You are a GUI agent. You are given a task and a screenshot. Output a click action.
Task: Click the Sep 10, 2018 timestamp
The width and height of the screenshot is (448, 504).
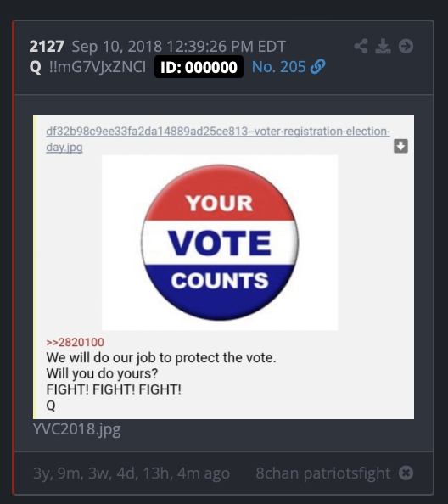pyautogui.click(x=179, y=47)
